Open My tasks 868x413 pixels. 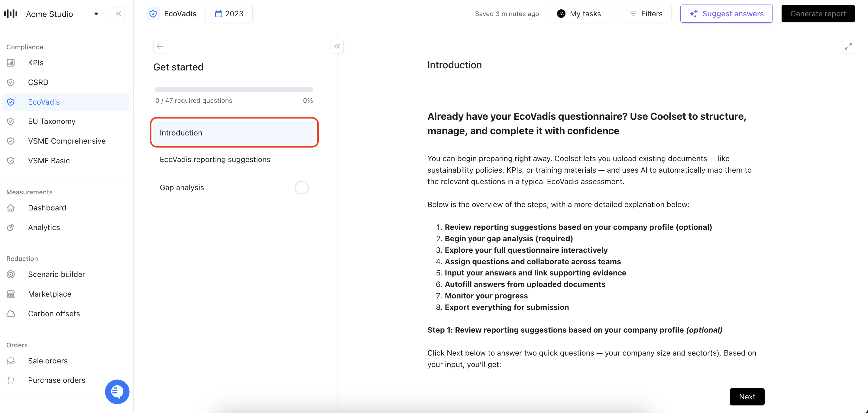pos(579,14)
